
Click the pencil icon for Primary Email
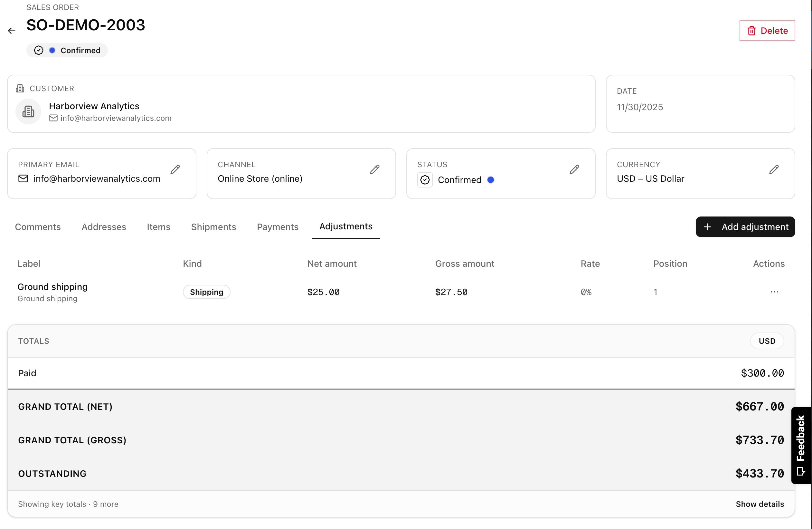click(175, 169)
